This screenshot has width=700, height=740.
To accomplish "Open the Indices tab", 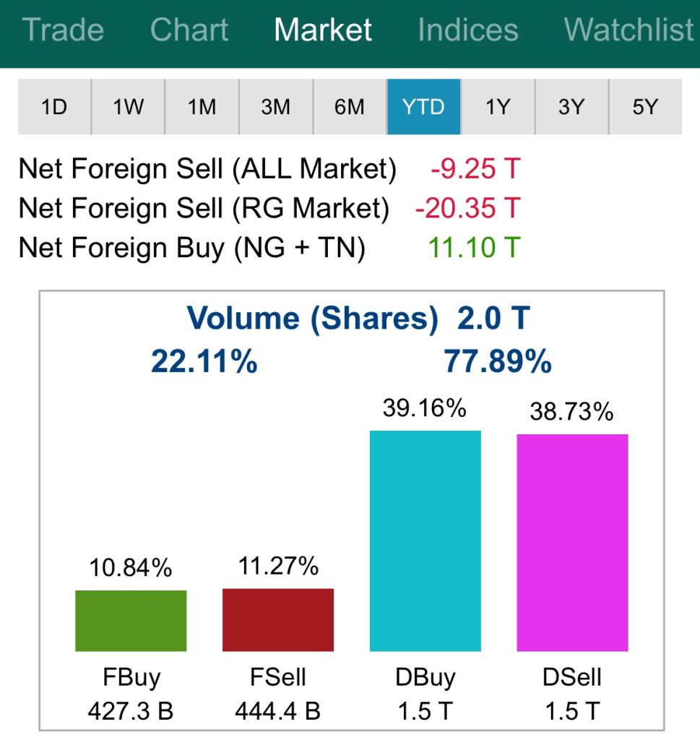I will coord(467,30).
